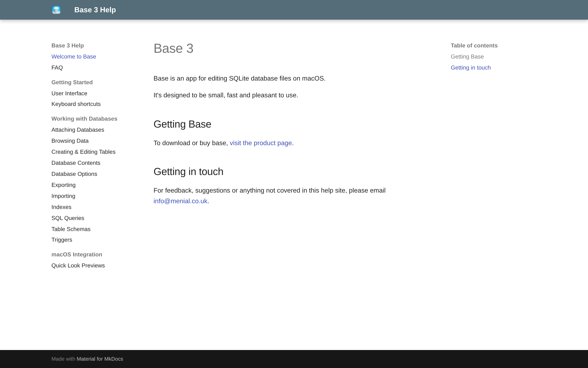
Task: Click the Getting Base section heading
Action: pyautogui.click(x=182, y=124)
